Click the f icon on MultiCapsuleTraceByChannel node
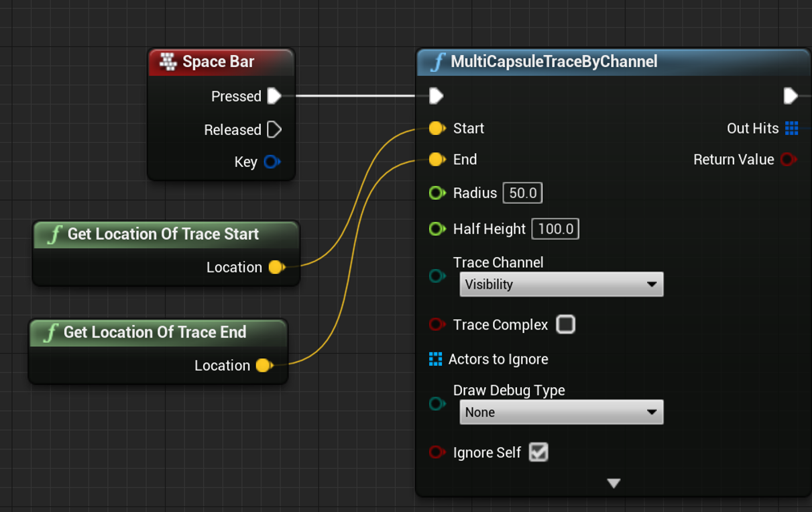 coord(437,62)
